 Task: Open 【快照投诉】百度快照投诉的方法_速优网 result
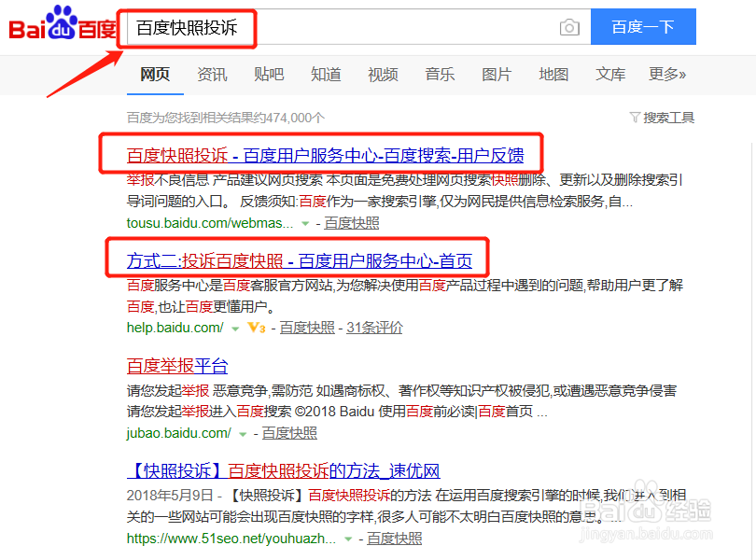[284, 470]
